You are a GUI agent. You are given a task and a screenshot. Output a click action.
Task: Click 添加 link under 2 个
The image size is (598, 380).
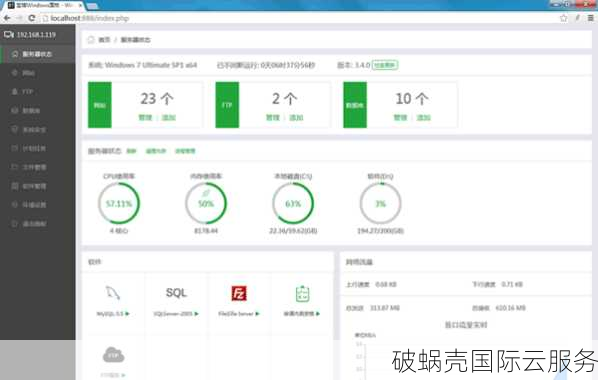click(x=296, y=118)
